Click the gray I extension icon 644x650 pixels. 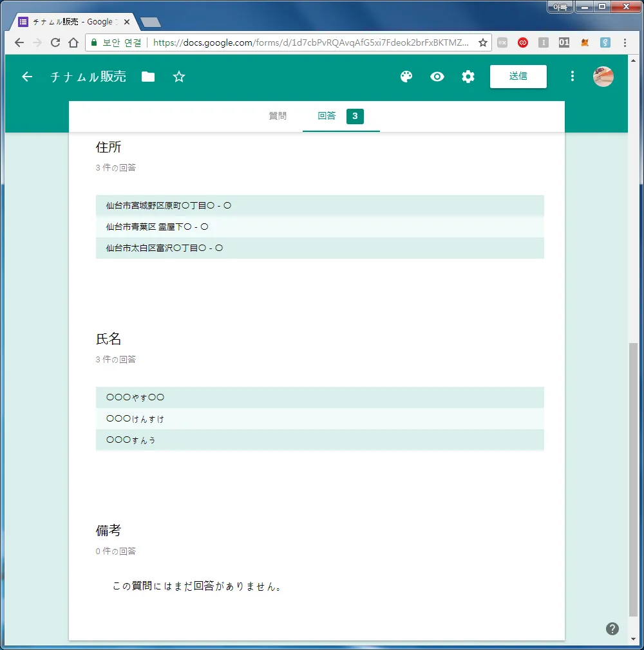pos(544,42)
